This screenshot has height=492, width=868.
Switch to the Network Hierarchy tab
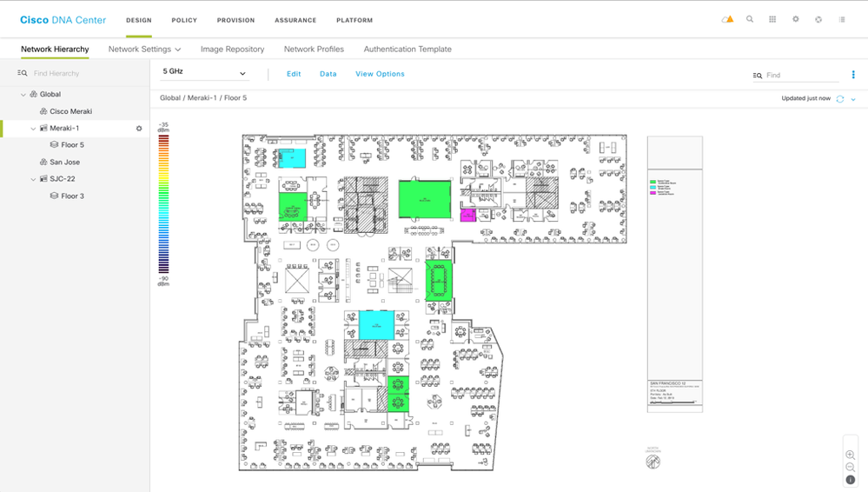point(55,50)
